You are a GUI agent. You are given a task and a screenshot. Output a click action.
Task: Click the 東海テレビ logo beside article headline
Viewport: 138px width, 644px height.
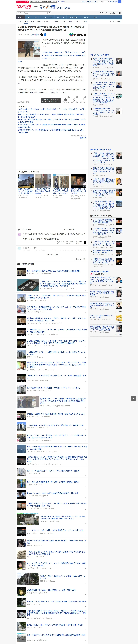click(77, 35)
